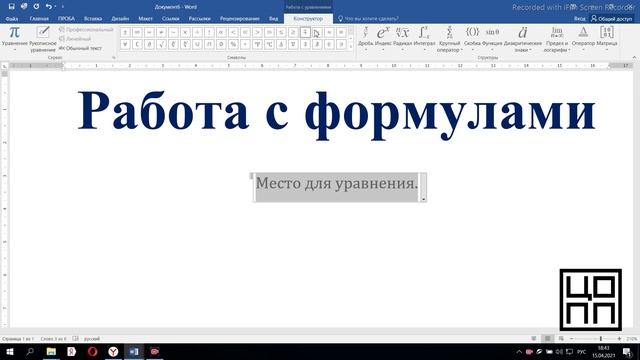Expand the Матрица matrix structures
This screenshot has height=360, width=640.
(607, 39)
